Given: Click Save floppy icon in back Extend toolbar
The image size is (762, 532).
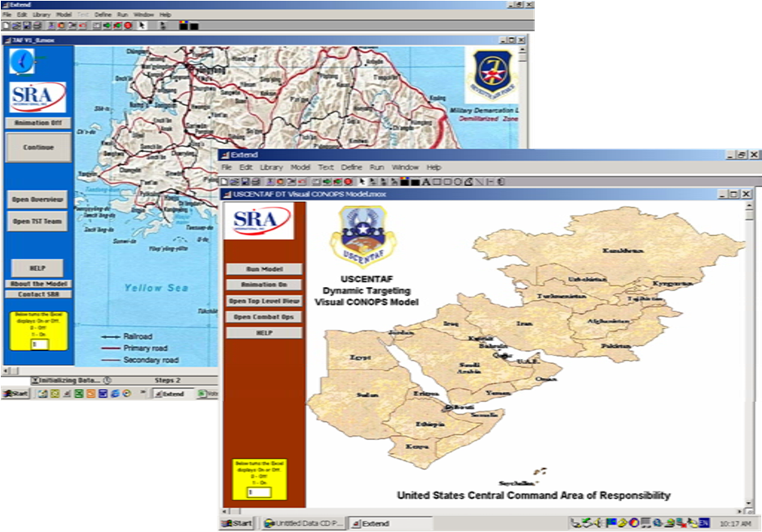Looking at the screenshot, I should 27,26.
